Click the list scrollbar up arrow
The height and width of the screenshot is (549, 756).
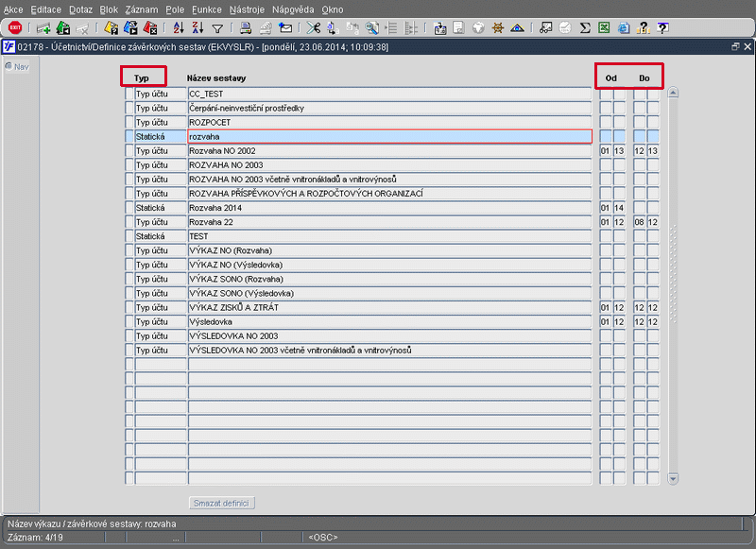(x=673, y=93)
